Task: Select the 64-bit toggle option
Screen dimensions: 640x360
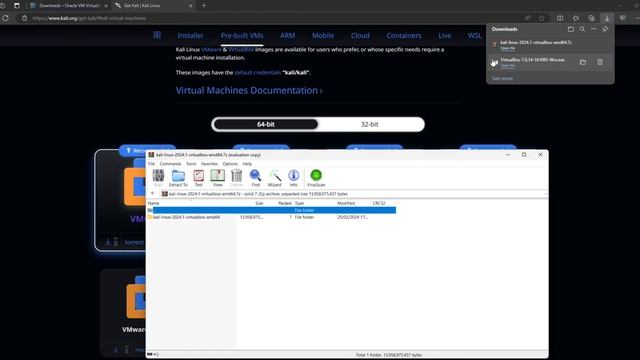Action: 266,124
